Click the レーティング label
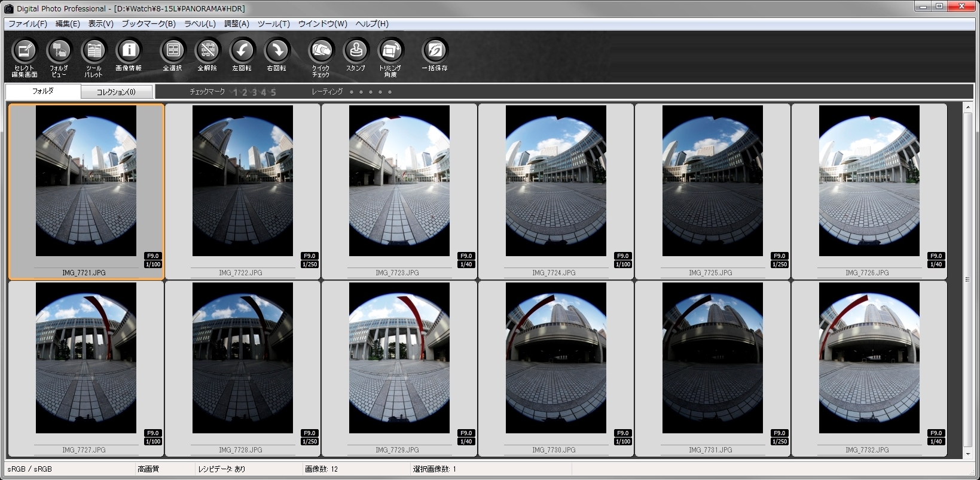The image size is (980, 480). [x=327, y=92]
